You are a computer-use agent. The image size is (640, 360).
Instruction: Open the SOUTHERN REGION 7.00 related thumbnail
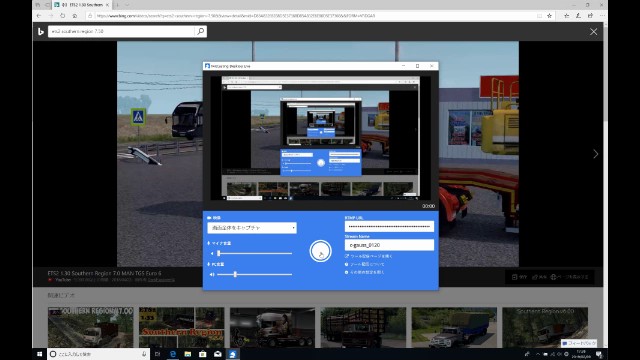coord(90,327)
